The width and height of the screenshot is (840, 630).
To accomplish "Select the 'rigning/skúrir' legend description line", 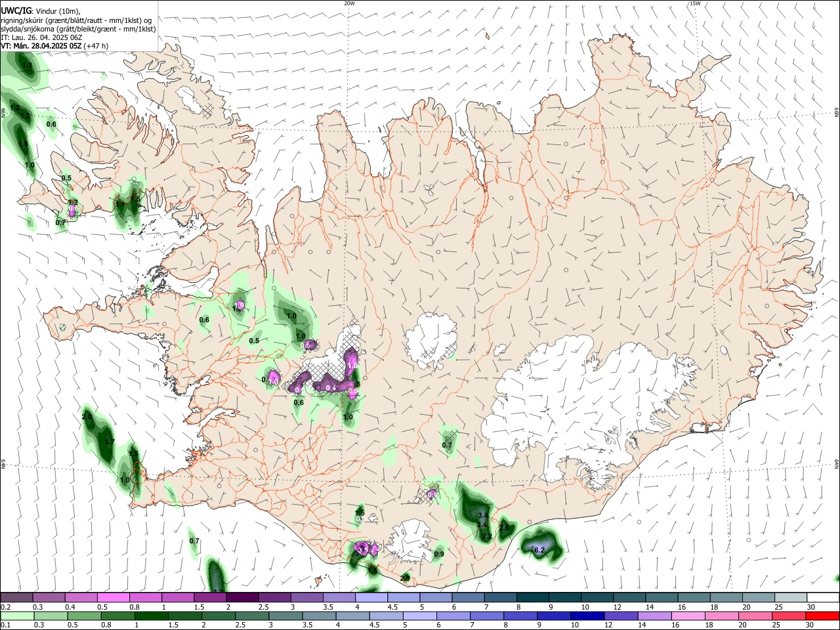I will [x=76, y=20].
